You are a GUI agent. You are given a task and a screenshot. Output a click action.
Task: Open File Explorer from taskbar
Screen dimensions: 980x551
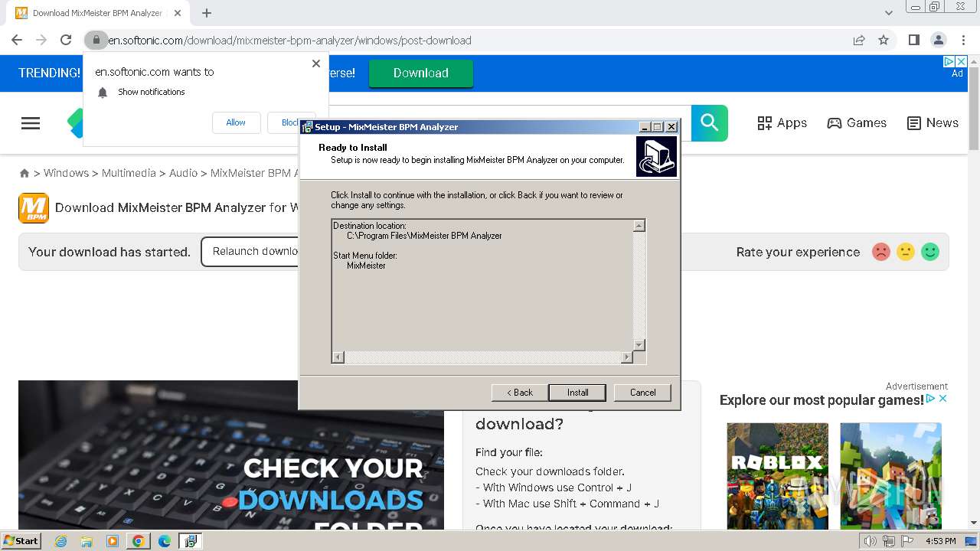coord(87,541)
